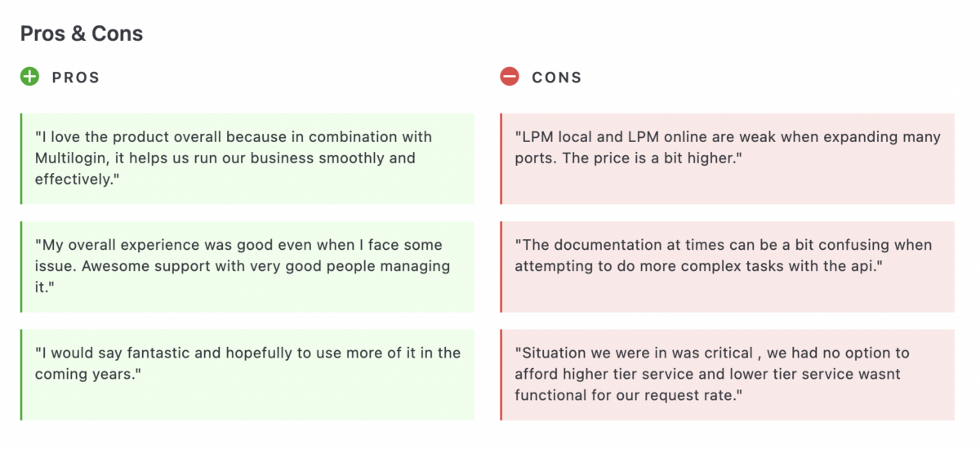
Task: Click green left border of "Awesome support" card
Action: 21,266
